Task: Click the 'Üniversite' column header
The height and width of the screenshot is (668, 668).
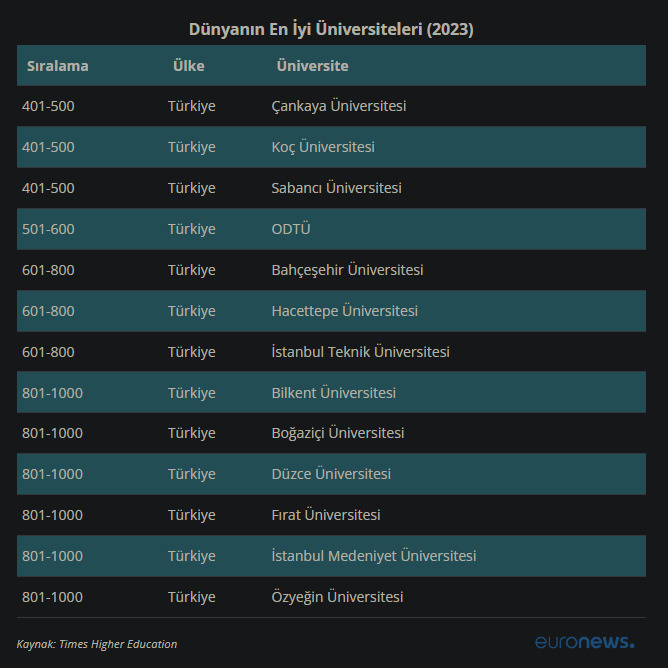Action: pos(313,66)
